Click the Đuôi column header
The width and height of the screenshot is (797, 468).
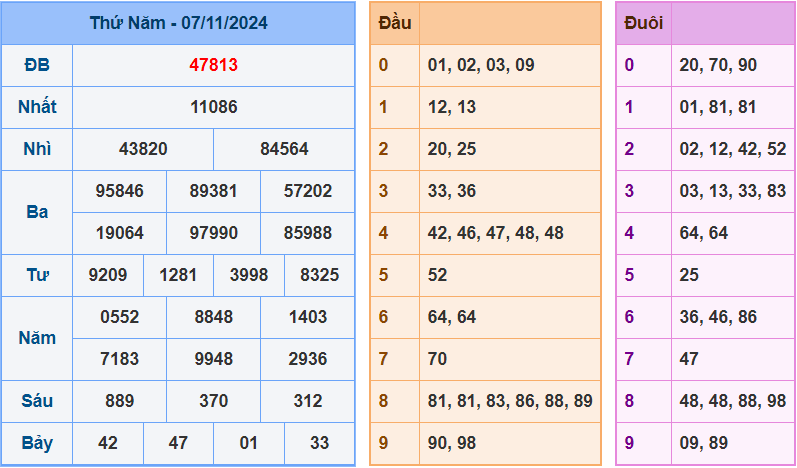pyautogui.click(x=643, y=22)
